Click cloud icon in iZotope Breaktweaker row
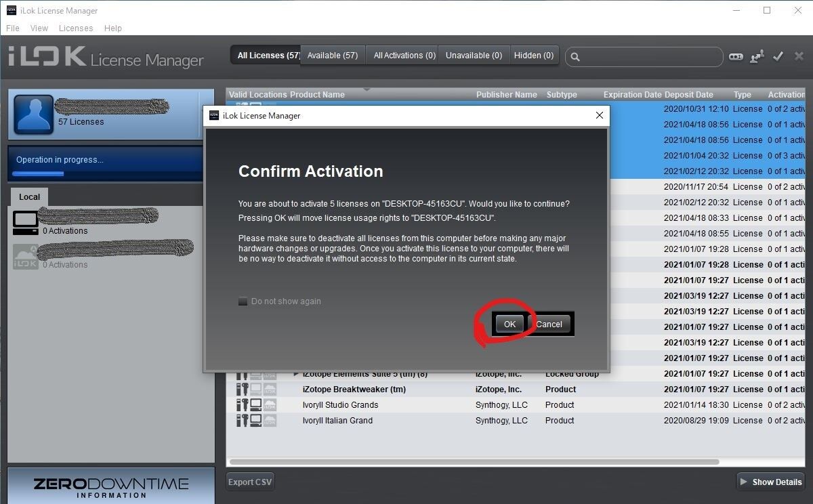The height and width of the screenshot is (504, 813). click(270, 390)
